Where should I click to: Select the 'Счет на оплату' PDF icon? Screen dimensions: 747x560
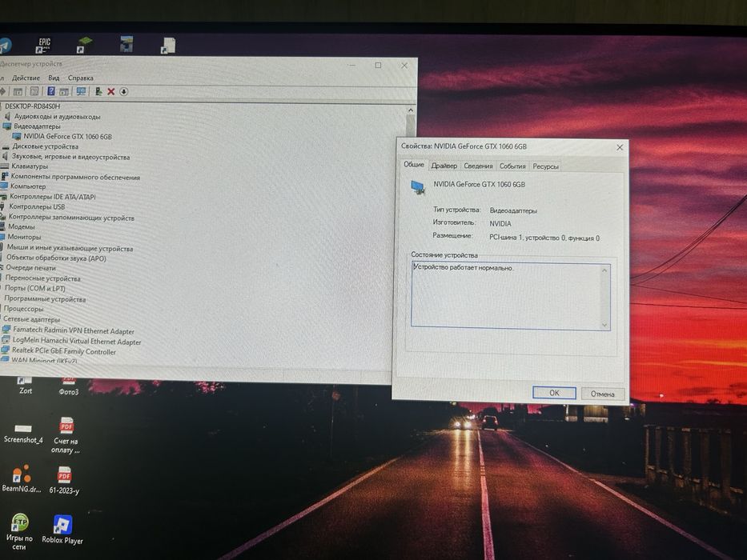(x=66, y=435)
